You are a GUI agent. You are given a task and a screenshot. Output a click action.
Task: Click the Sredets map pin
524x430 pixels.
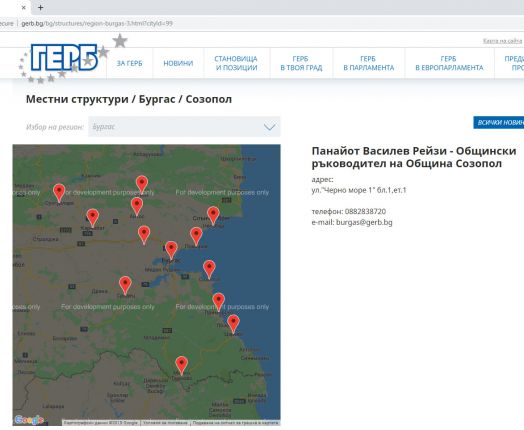(125, 285)
